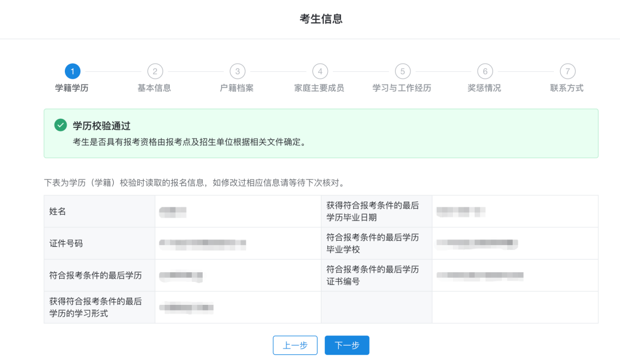Proceed with 下一步 button
Screen dimensions: 620x364
pos(347,345)
